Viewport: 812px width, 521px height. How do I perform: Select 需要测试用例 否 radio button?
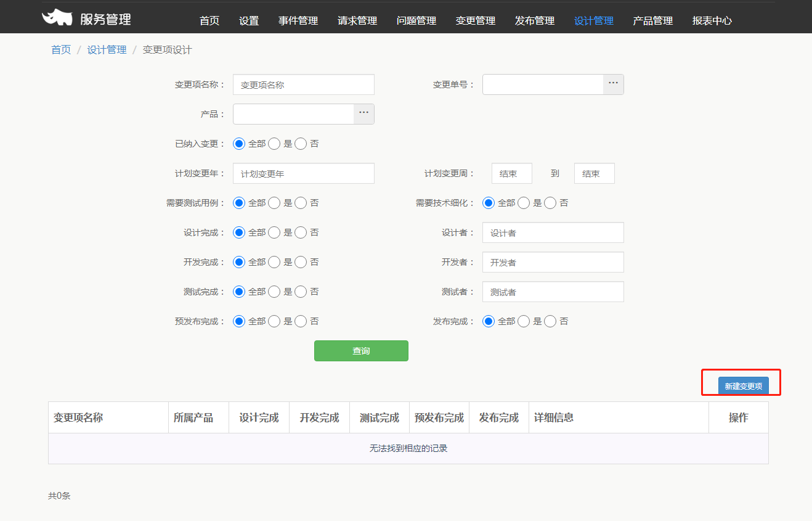tap(301, 203)
